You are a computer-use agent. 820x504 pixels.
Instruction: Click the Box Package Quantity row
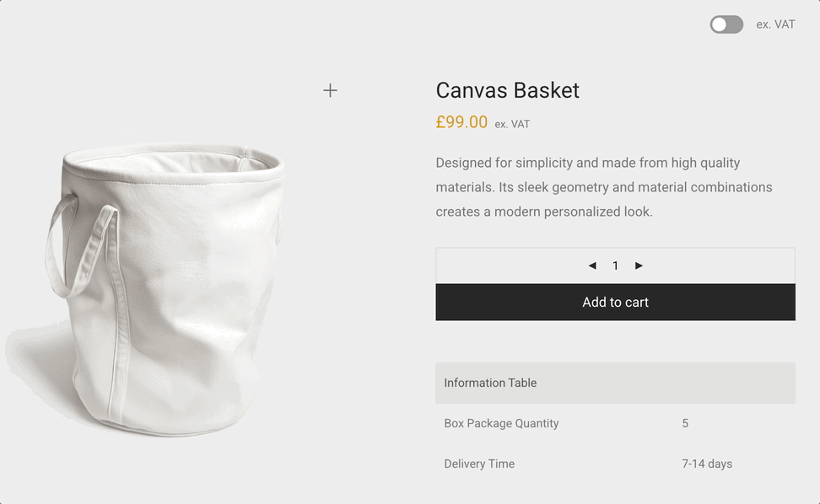pyautogui.click(x=502, y=423)
